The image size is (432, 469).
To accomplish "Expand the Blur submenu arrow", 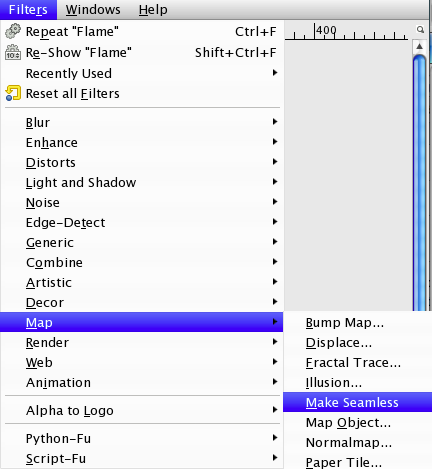I will 275,122.
